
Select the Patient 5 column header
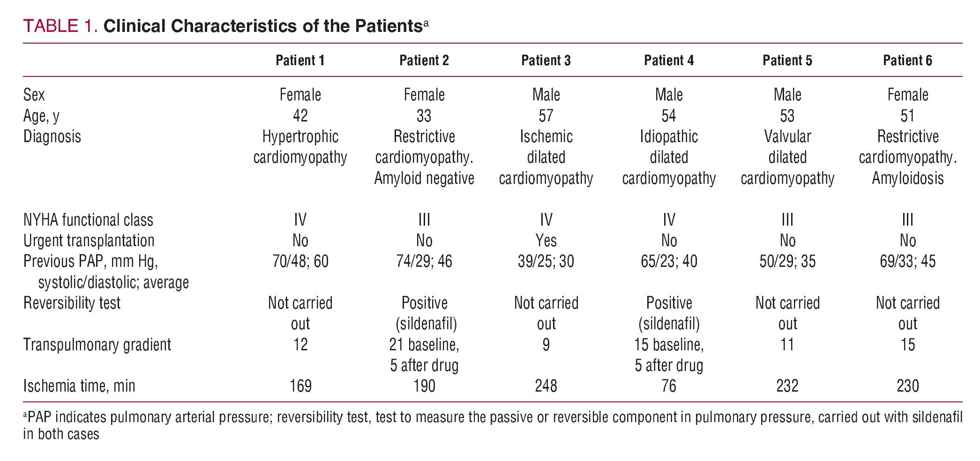[787, 60]
